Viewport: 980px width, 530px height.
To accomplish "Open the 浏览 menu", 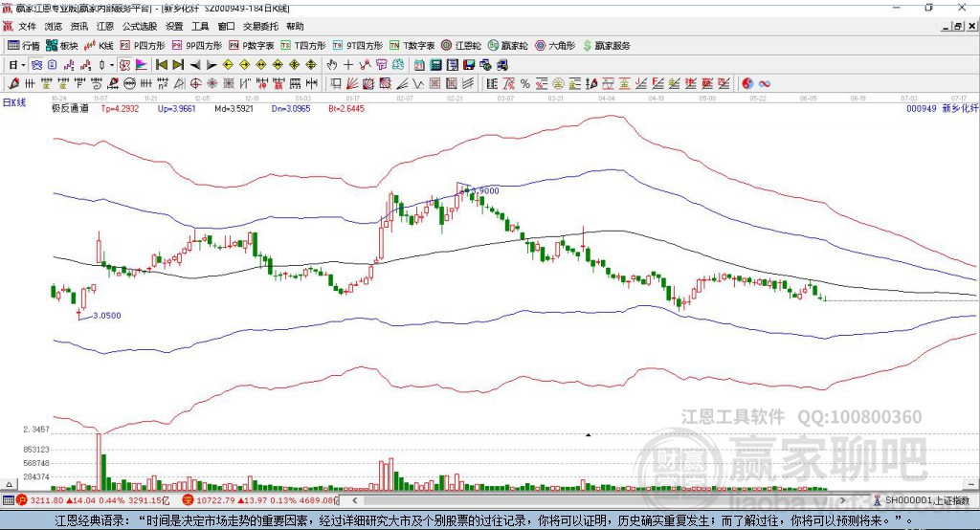I will (x=54, y=26).
